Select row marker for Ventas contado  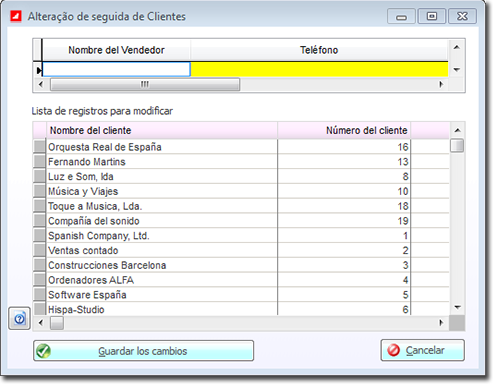coord(39,250)
